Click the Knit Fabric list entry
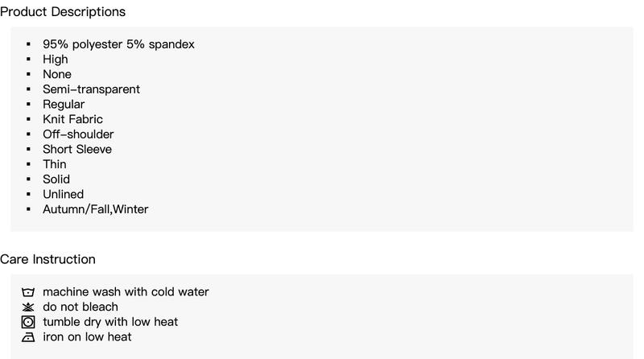This screenshot has height=359, width=644. (72, 119)
